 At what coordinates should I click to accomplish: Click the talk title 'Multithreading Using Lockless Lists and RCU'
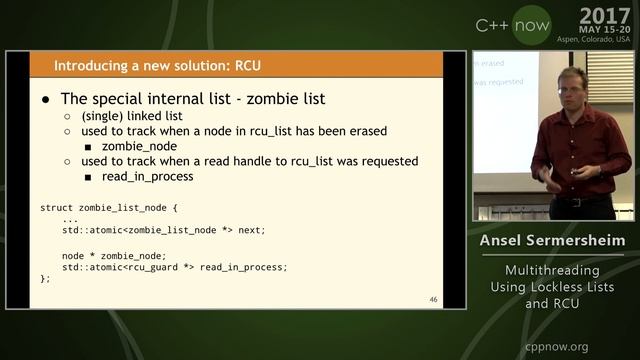552,287
